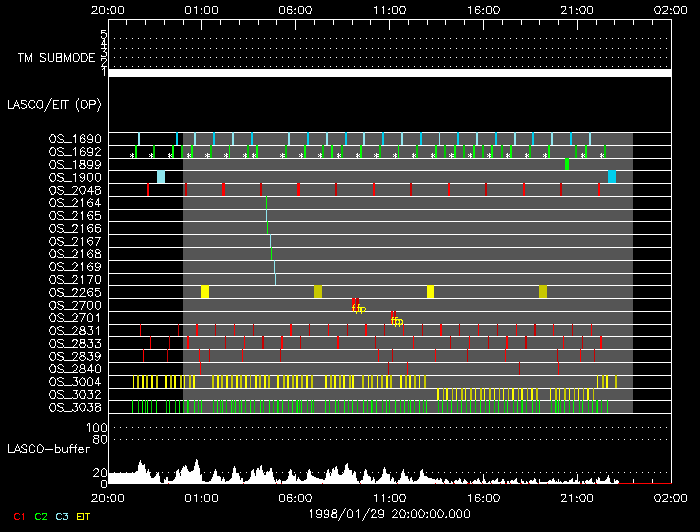Click the TM SUBMODE label

pos(56,58)
